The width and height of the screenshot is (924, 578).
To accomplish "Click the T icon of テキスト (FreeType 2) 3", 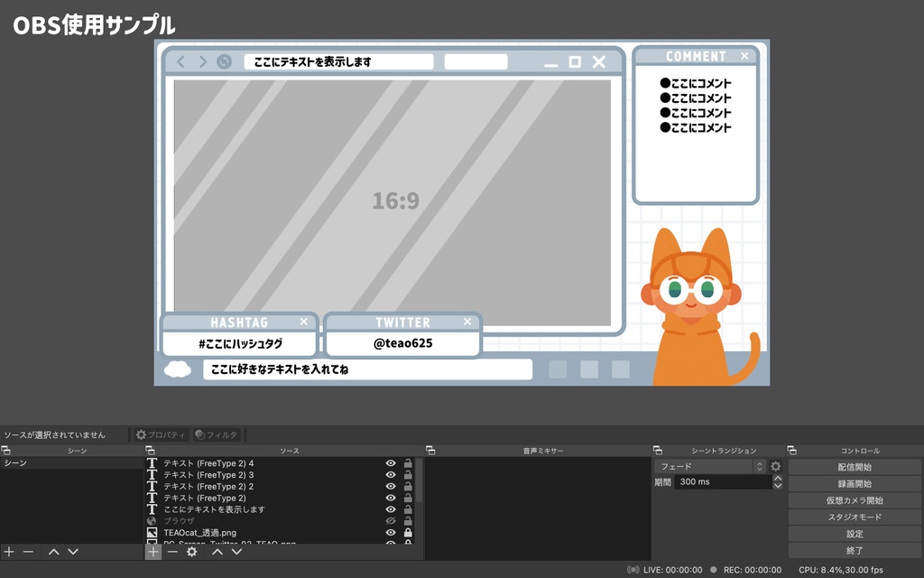I will [x=152, y=475].
